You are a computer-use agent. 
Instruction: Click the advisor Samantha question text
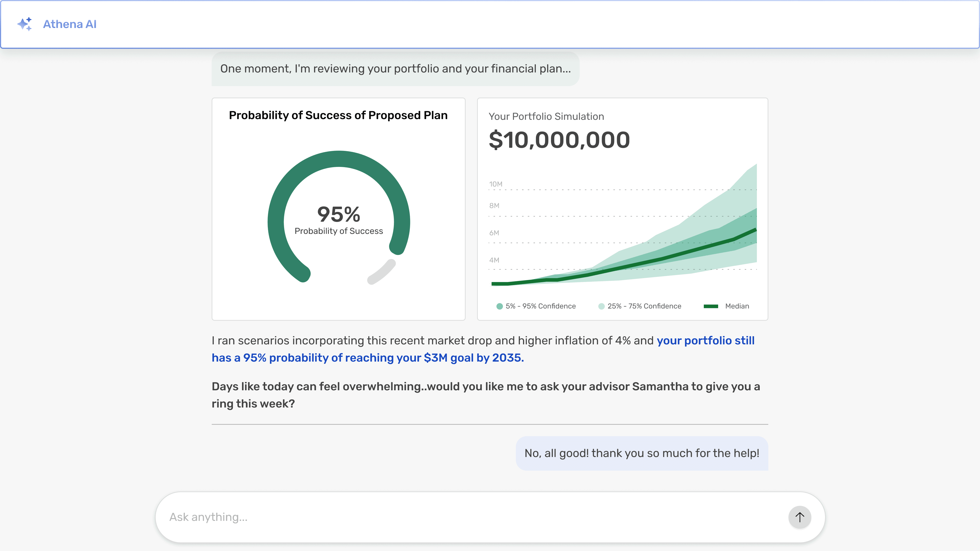(486, 395)
